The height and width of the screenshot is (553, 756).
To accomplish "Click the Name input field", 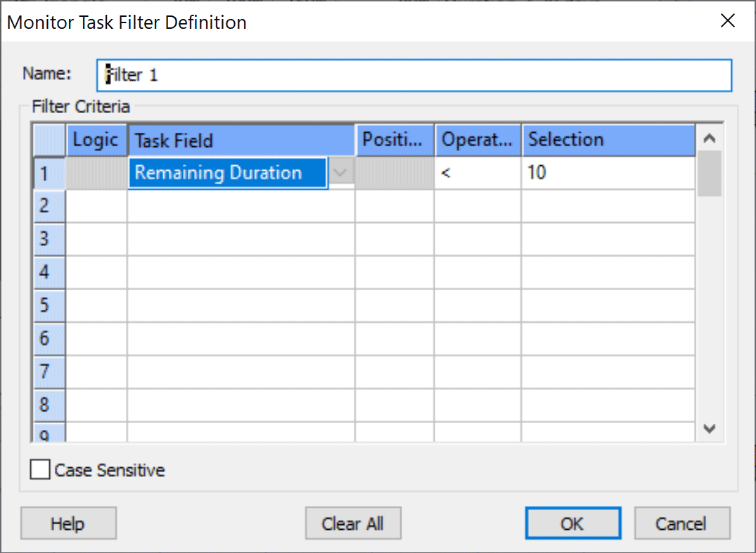I will (x=414, y=75).
